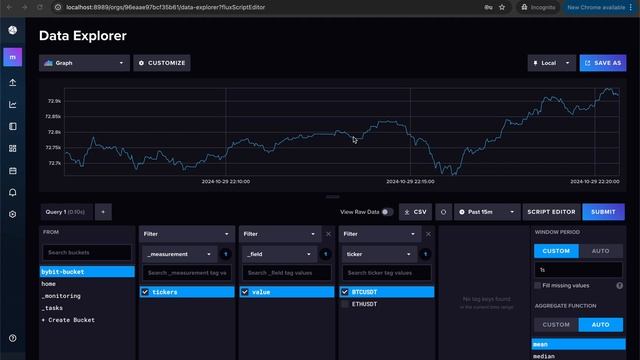Click the CUSTOMIZE button
Screen dimensions: 640x360
pyautogui.click(x=162, y=63)
